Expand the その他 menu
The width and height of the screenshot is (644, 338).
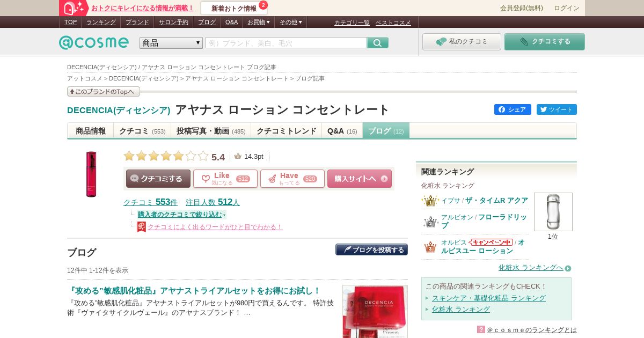click(291, 22)
